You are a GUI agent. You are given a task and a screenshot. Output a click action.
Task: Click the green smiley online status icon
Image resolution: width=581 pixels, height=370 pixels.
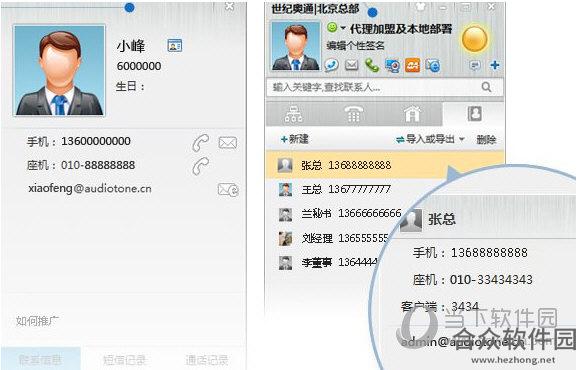coord(332,27)
